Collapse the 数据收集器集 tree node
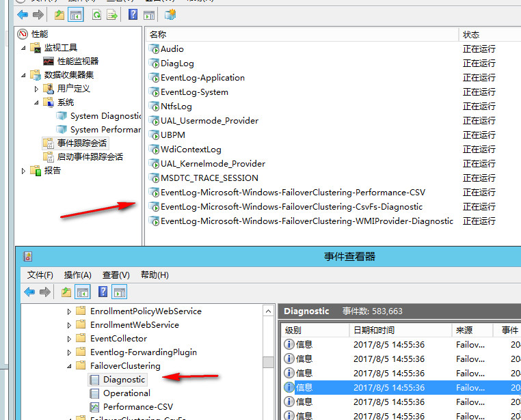 click(23, 75)
